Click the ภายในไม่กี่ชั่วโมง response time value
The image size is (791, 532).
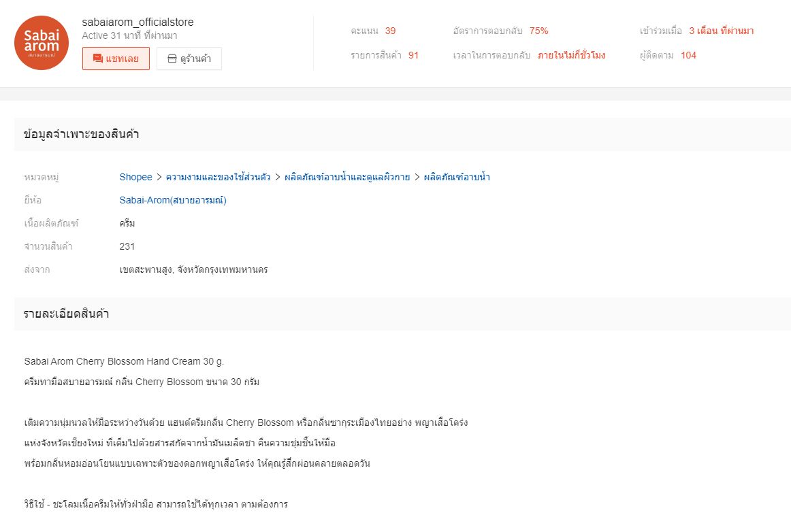[x=571, y=55]
